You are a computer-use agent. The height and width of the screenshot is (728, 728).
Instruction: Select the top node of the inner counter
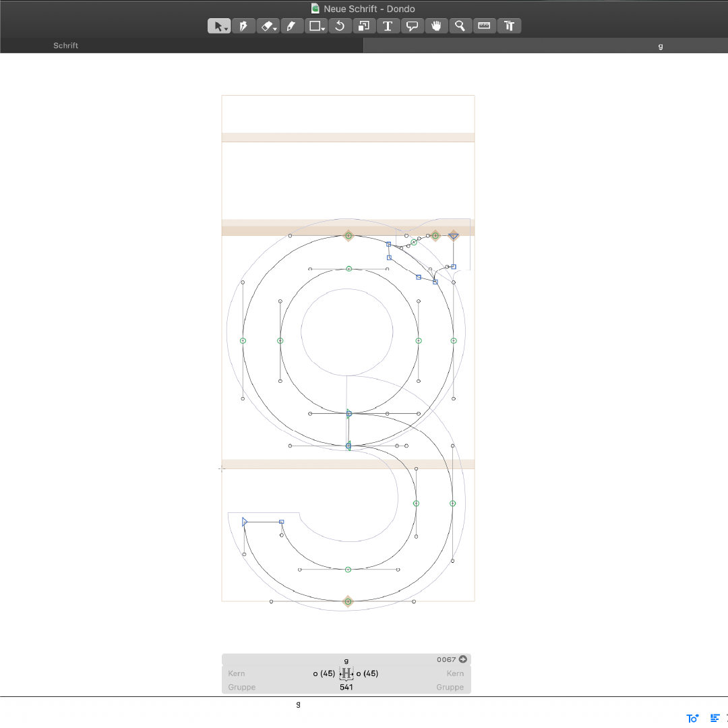[x=348, y=269]
